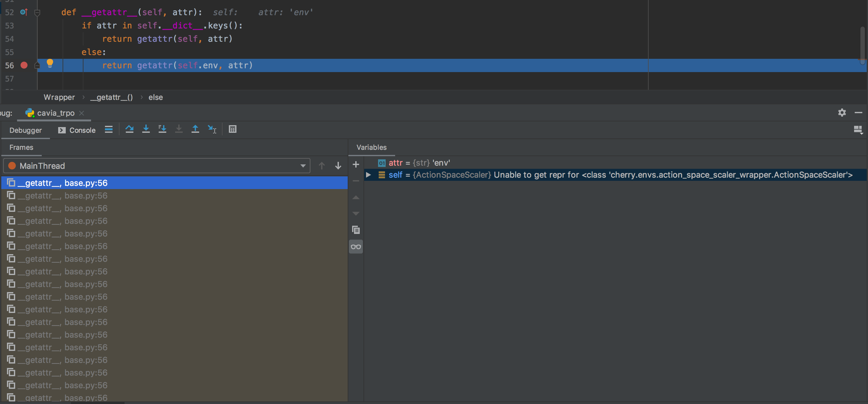The height and width of the screenshot is (404, 868).
Task: Close the cavia_trpo debug tab
Action: (81, 113)
